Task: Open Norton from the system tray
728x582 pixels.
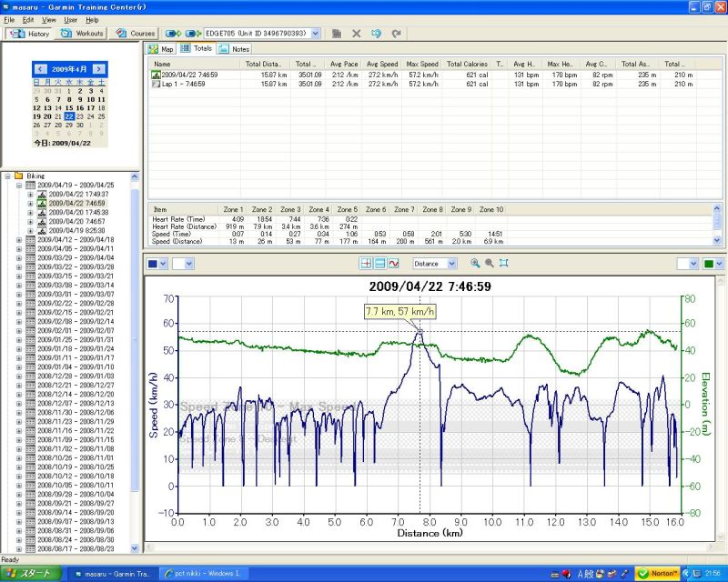Action: pyautogui.click(x=658, y=574)
